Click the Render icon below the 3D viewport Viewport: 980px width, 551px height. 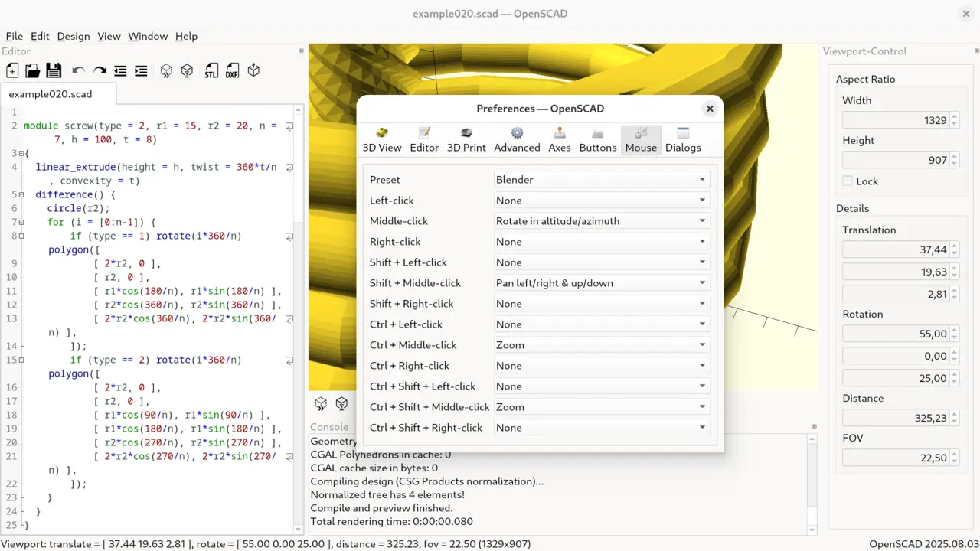click(342, 403)
